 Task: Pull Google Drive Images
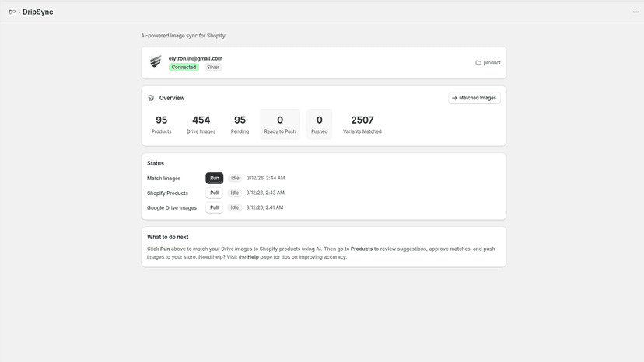(215, 207)
